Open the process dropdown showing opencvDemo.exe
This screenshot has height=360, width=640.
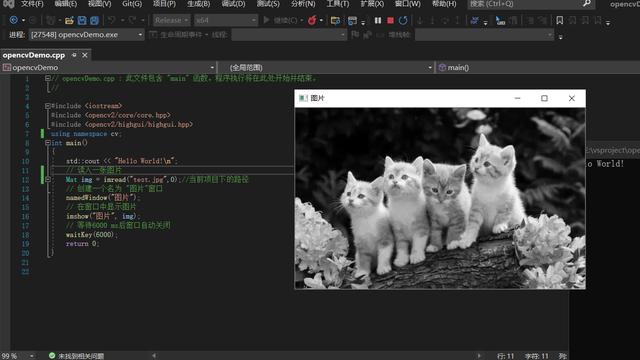tap(87, 35)
